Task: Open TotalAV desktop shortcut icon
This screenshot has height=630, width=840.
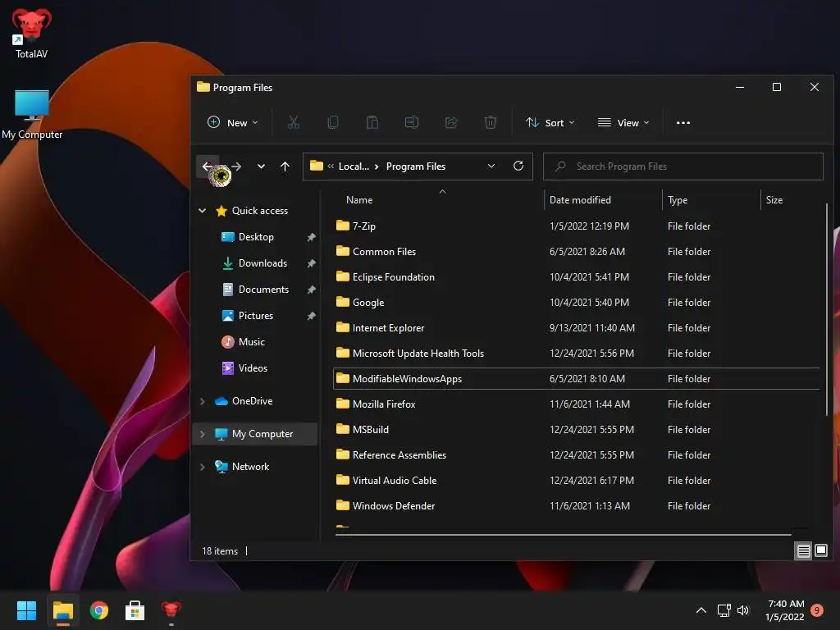Action: click(x=32, y=33)
